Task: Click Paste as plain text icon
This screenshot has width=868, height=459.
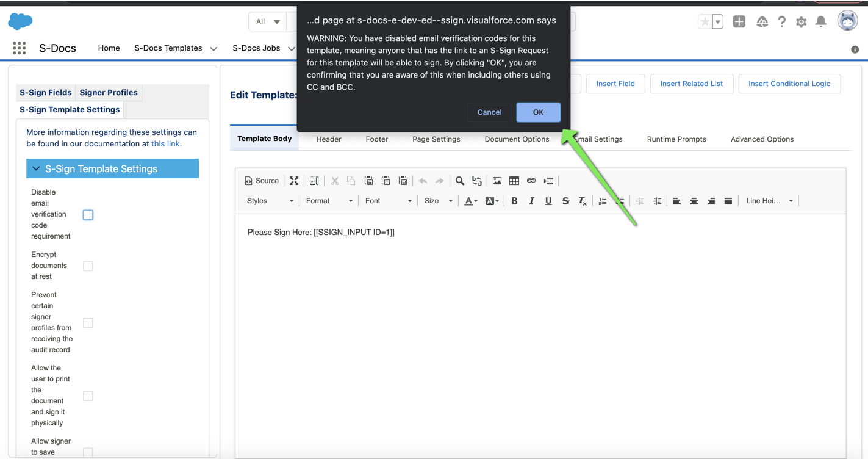Action: (386, 181)
